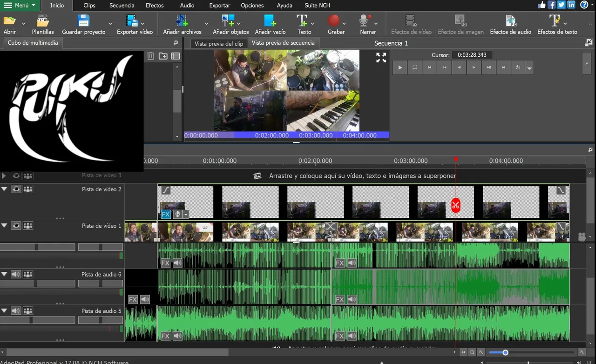Click the media bin trash delete icon

click(x=150, y=56)
